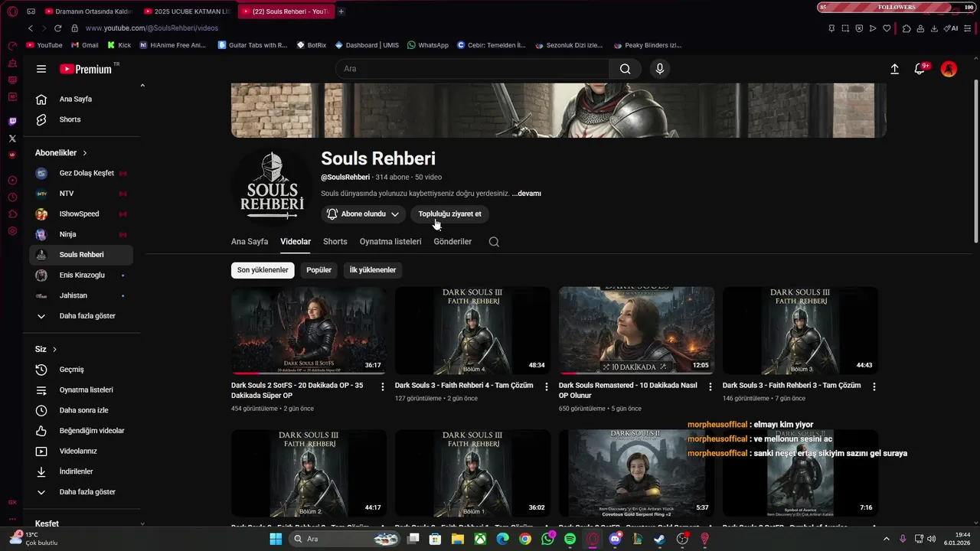Open more options for Dark Souls 2 SotFS video
Viewport: 980px width, 551px height.
click(x=383, y=387)
